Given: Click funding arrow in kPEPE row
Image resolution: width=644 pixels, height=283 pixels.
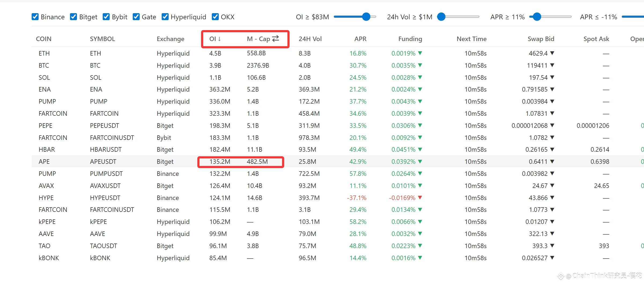Looking at the screenshot, I should click(x=420, y=222).
